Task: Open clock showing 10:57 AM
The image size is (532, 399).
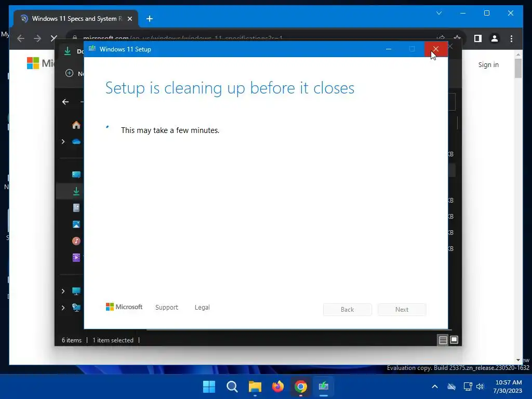Action: [508, 387]
